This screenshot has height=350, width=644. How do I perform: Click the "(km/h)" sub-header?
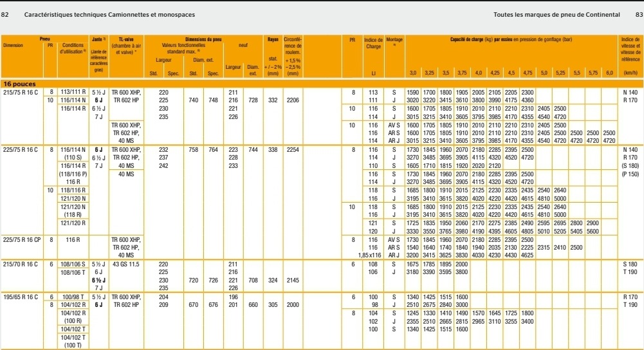tap(630, 73)
